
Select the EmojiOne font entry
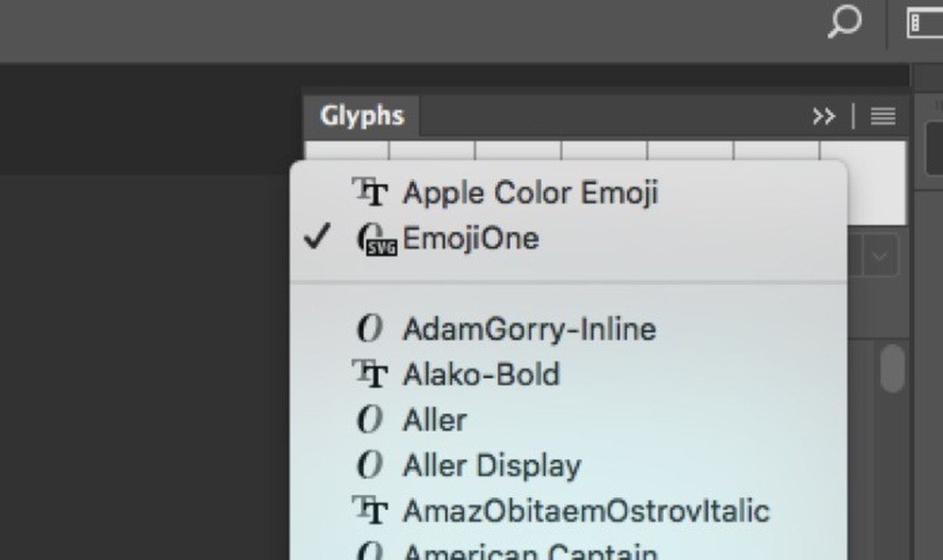[471, 238]
